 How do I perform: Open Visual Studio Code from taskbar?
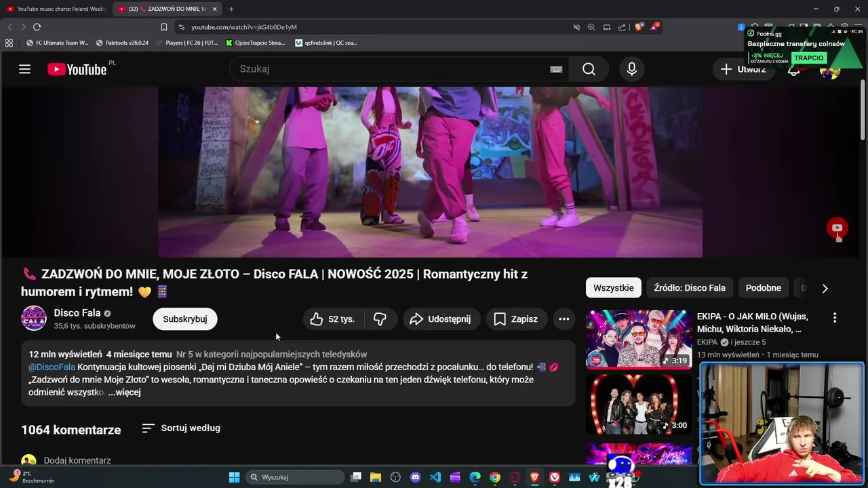pos(435,477)
